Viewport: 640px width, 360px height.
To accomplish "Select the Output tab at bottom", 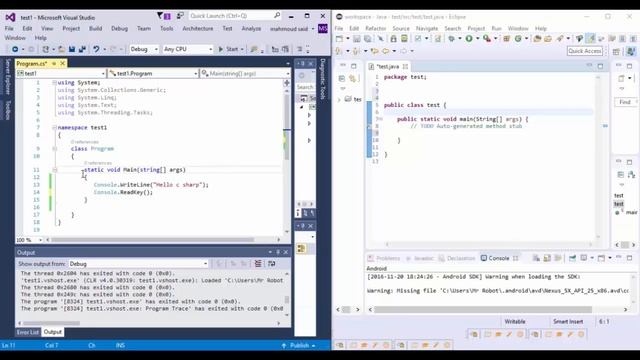I will pos(53,332).
